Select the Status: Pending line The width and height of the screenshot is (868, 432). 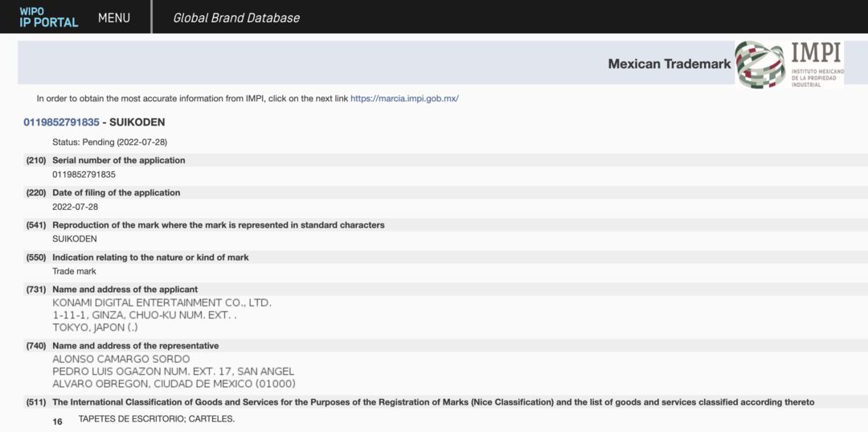coord(109,142)
